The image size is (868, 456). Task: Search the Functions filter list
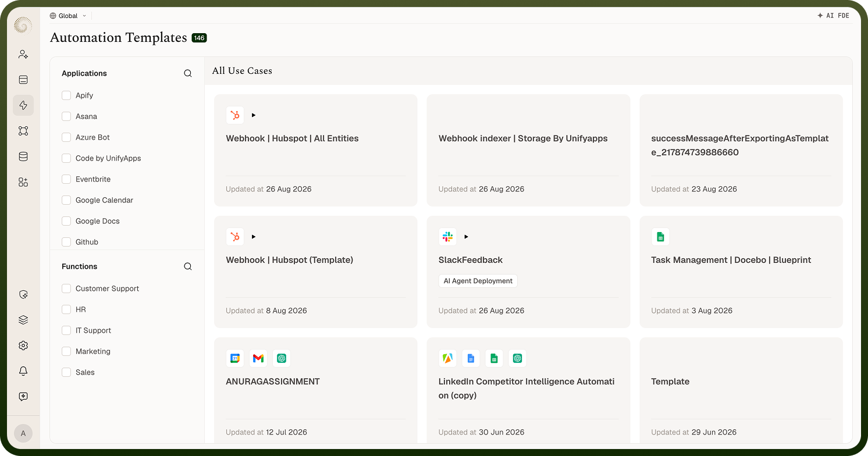click(188, 266)
